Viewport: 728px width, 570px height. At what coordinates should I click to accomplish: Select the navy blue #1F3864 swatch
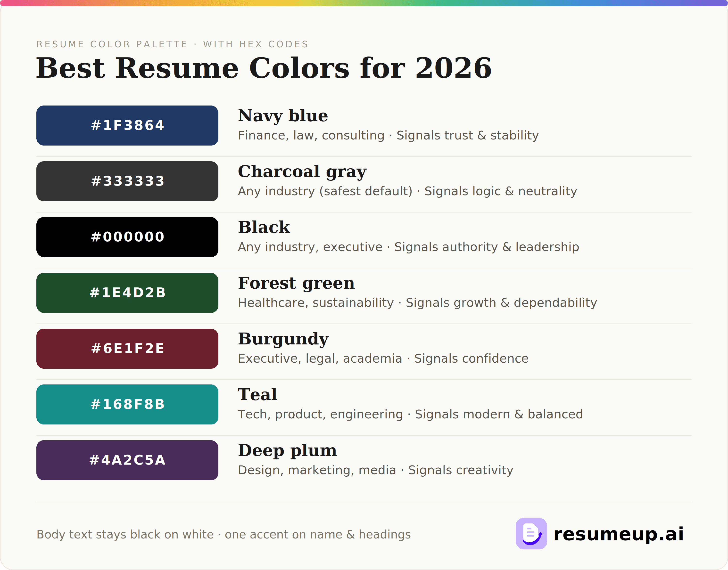(127, 125)
